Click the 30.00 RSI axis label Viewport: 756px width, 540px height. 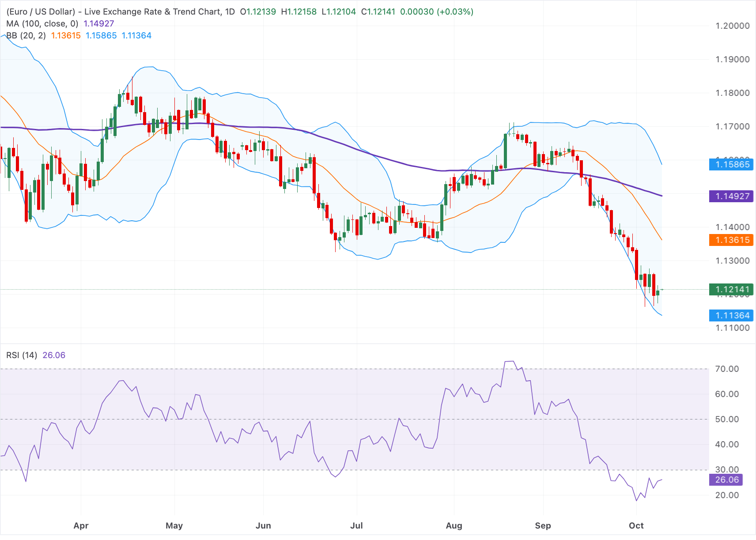coord(727,469)
